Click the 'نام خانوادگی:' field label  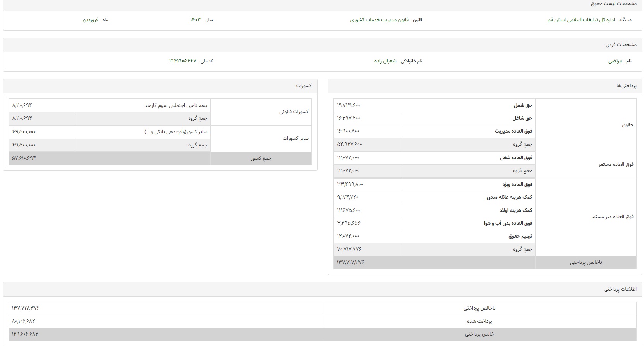pyautogui.click(x=410, y=61)
